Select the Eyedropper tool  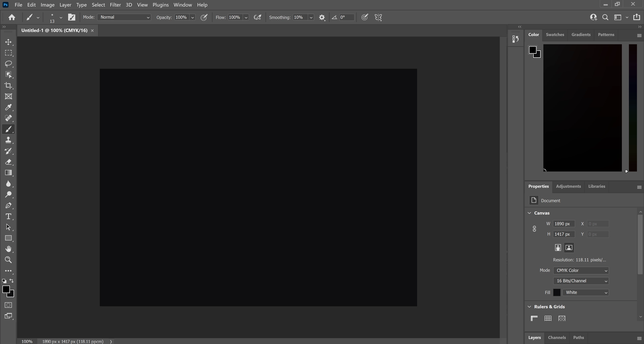pyautogui.click(x=8, y=107)
